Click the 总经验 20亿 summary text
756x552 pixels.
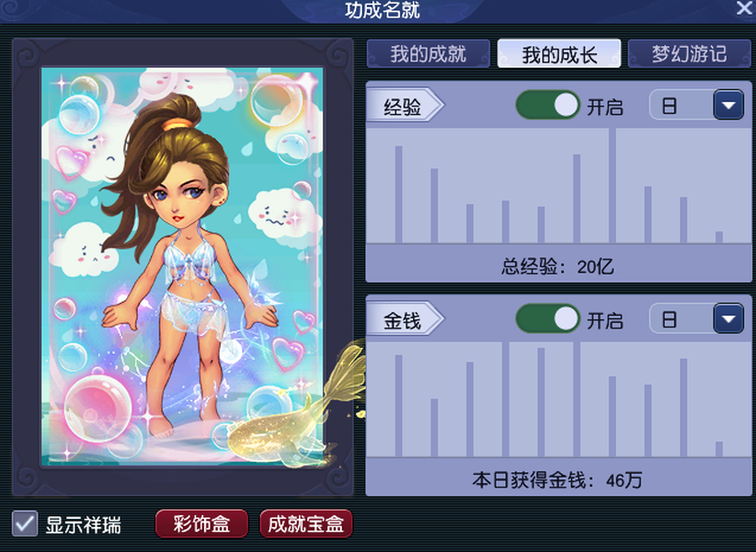[557, 267]
